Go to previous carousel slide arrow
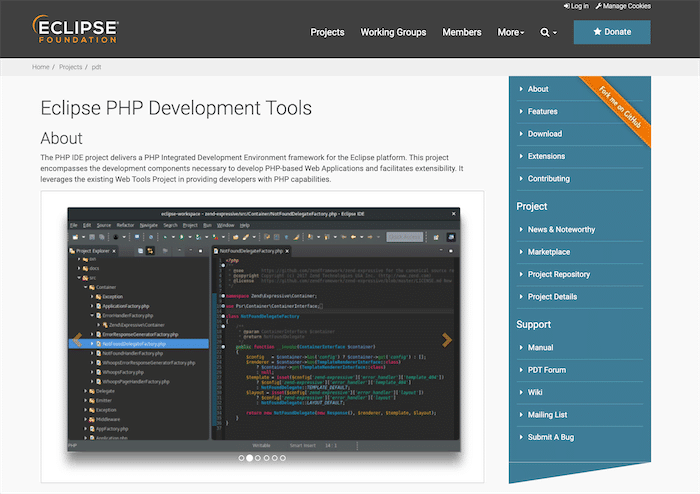The height and width of the screenshot is (494, 700). click(x=77, y=339)
